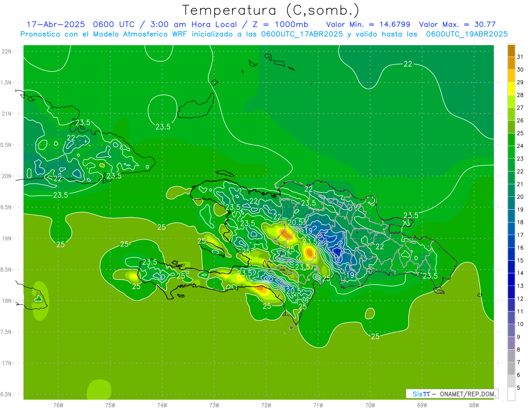Image resolution: width=532 pixels, height=411 pixels.
Task: Select the '75W' longitude axis label
Action: (x=110, y=405)
